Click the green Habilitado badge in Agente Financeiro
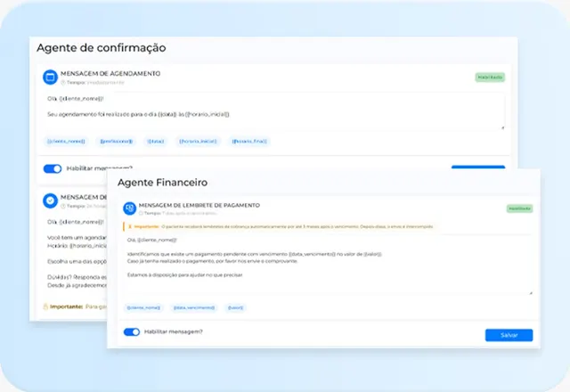The height and width of the screenshot is (392, 570). [x=520, y=208]
